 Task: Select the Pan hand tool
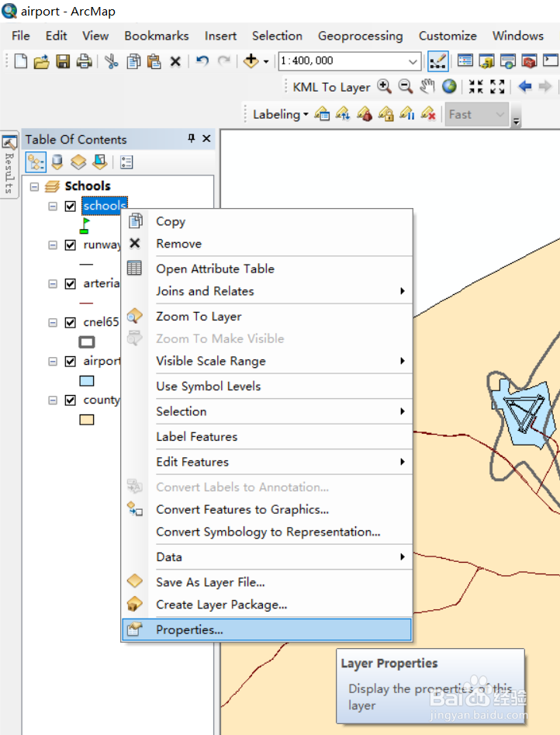pyautogui.click(x=427, y=86)
